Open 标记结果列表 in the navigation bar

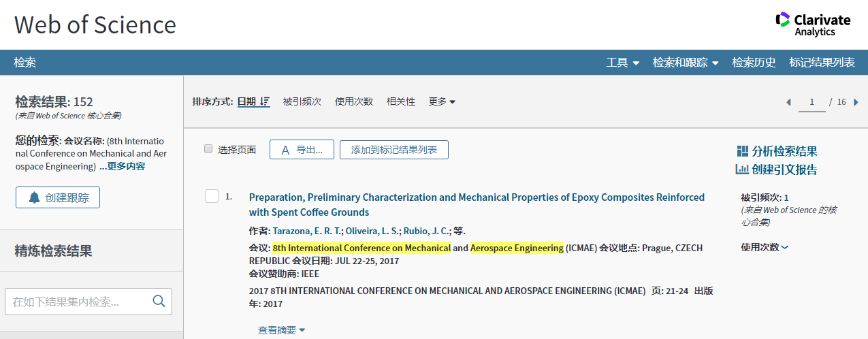pos(822,63)
